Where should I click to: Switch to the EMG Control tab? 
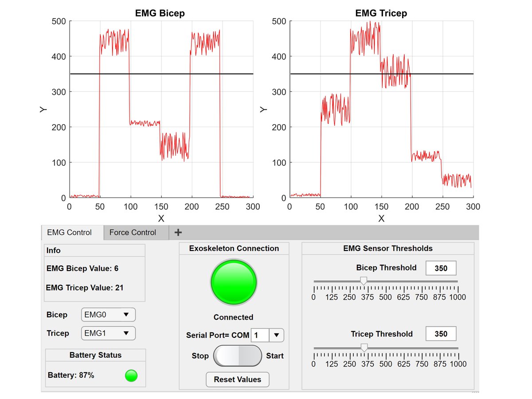click(x=72, y=233)
